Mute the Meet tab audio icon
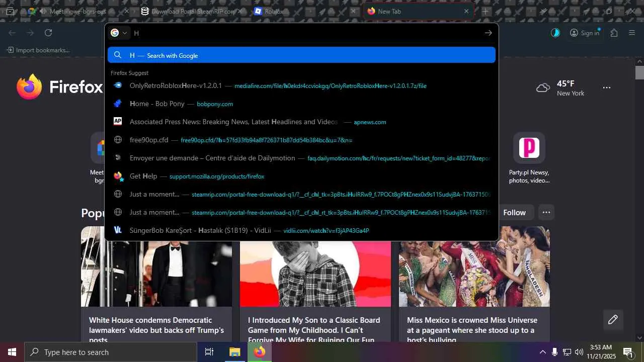The width and height of the screenshot is (644, 362). click(43, 11)
